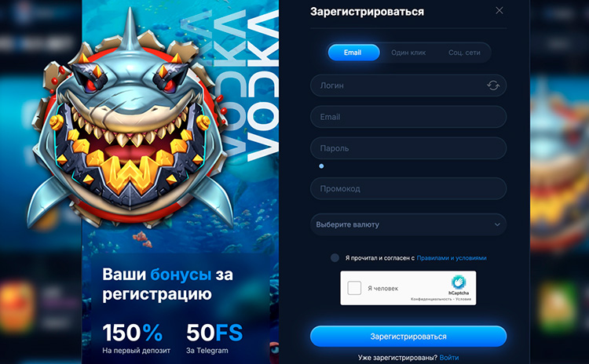Click the 'Войти' login link
Image resolution: width=589 pixels, height=364 pixels.
(449, 358)
